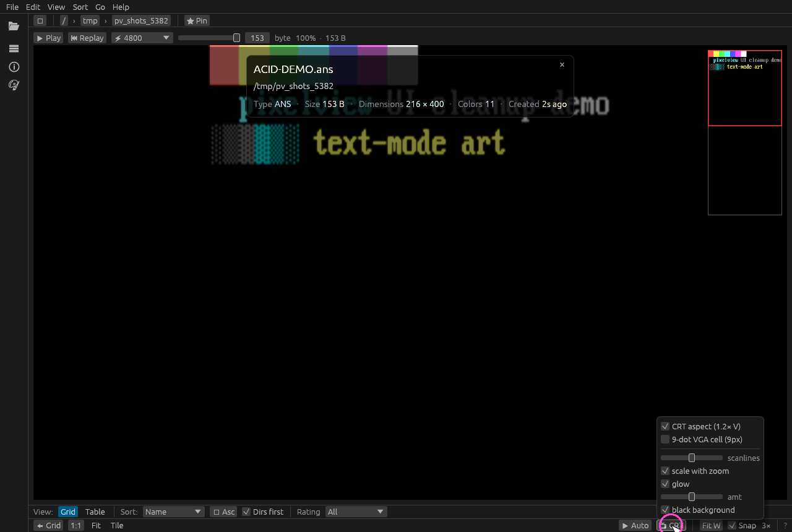Click the /tmp/pv_shots_5382 path text
Viewport: 792px width, 532px height.
[x=293, y=86]
